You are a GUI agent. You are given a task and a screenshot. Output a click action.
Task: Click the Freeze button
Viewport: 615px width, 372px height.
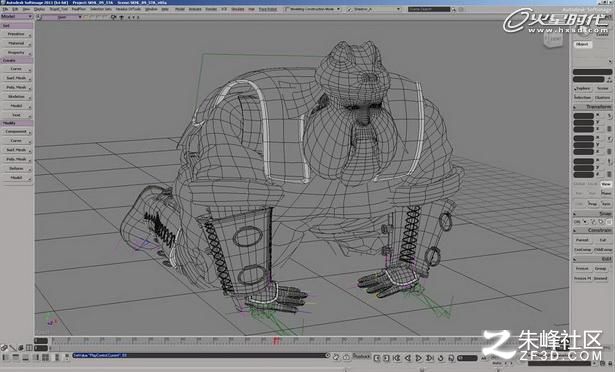pyautogui.click(x=582, y=269)
